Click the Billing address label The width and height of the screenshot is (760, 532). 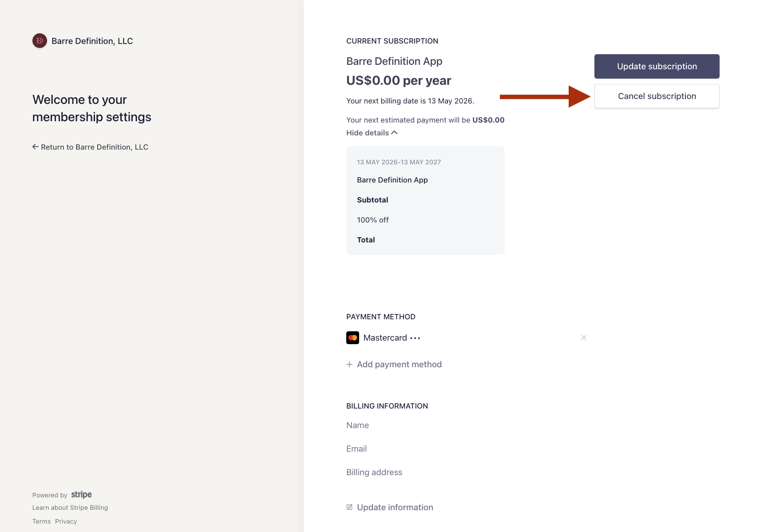point(374,472)
